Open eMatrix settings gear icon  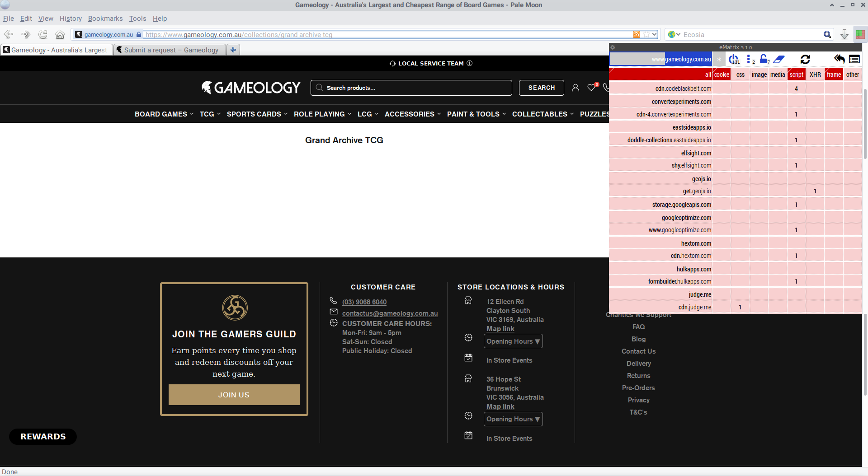tap(613, 47)
